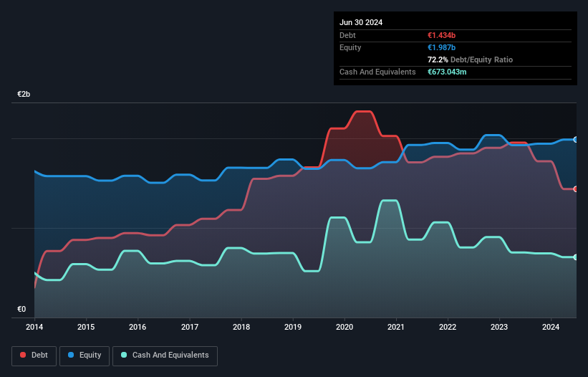The image size is (588, 377).
Task: Click the 2018 year tick label
Action: (241, 327)
